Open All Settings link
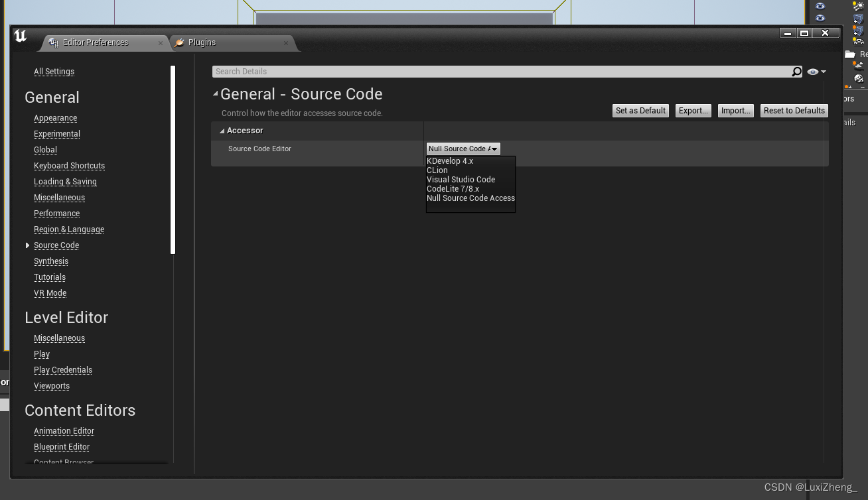The height and width of the screenshot is (500, 868). [54, 72]
